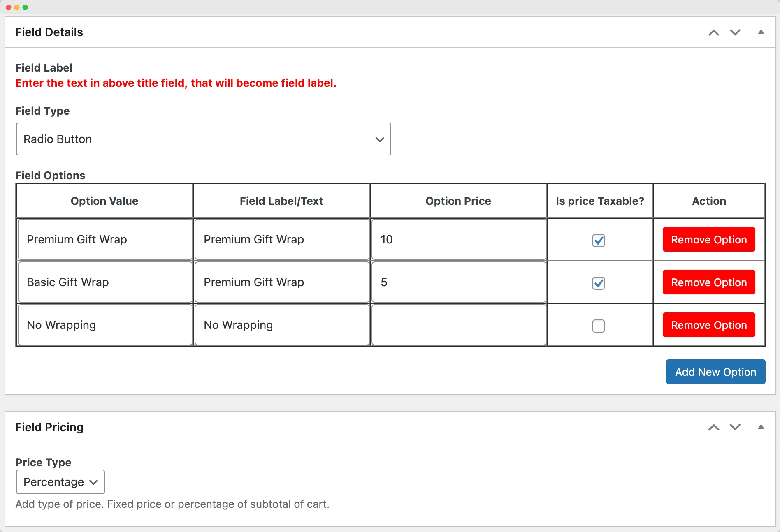The image size is (780, 532).
Task: Click the option price field showing 5
Action: click(x=459, y=282)
